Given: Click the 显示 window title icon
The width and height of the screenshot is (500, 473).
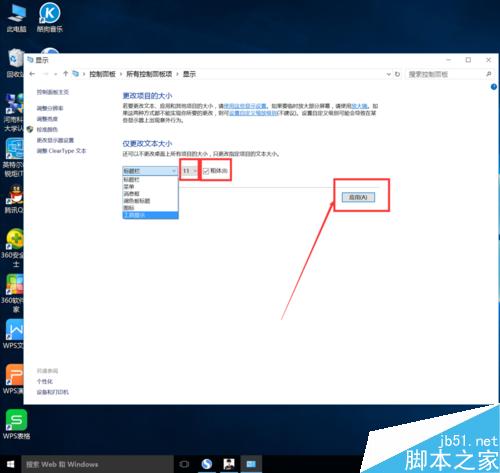Looking at the screenshot, I should 30,60.
